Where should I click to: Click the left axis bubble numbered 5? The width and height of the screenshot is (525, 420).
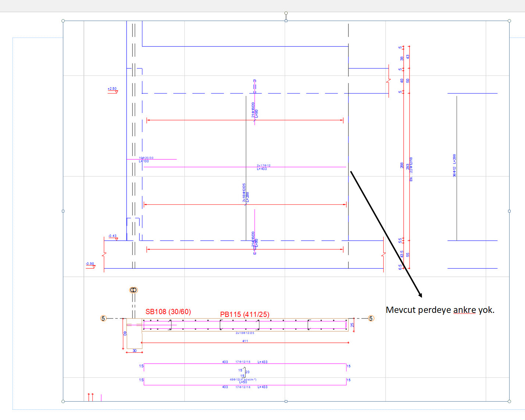[x=103, y=318]
